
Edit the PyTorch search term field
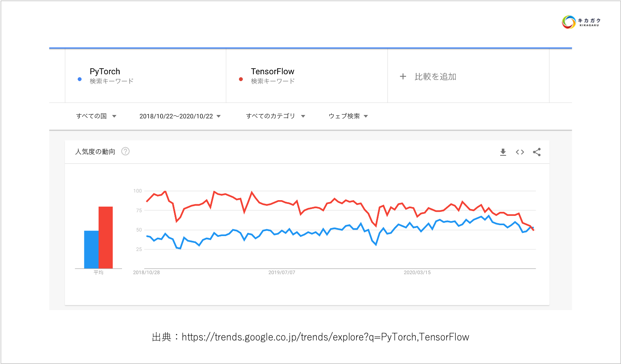coord(145,76)
